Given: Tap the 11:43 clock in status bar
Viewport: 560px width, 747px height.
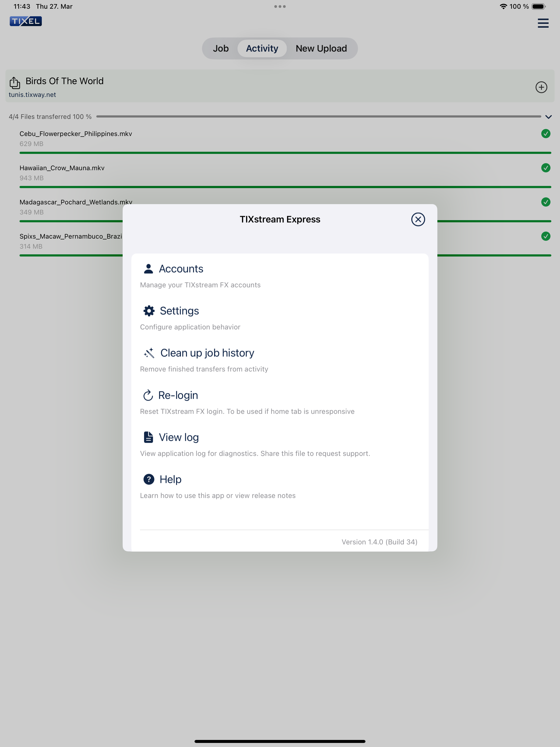Looking at the screenshot, I should 22,7.
